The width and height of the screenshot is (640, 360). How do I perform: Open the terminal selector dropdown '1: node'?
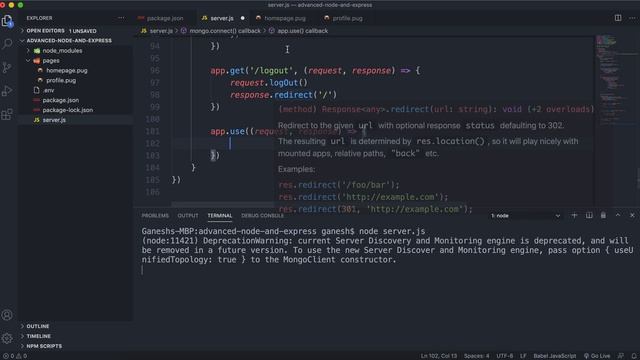point(525,216)
